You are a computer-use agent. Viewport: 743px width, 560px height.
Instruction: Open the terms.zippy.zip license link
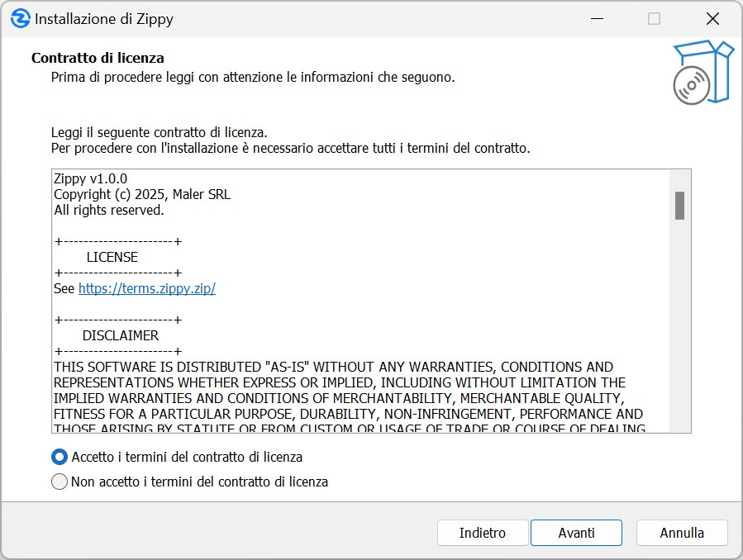146,289
